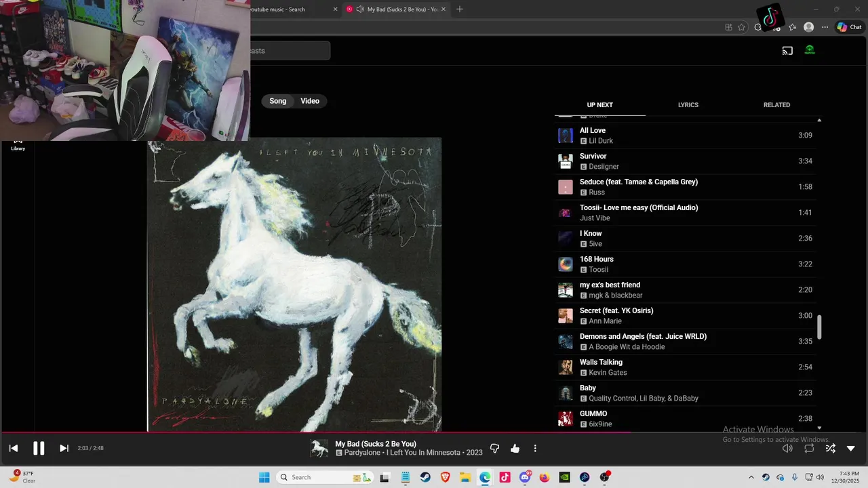Click the YouTube Music search field
Viewport: 868px width, 488px height.
tap(290, 51)
